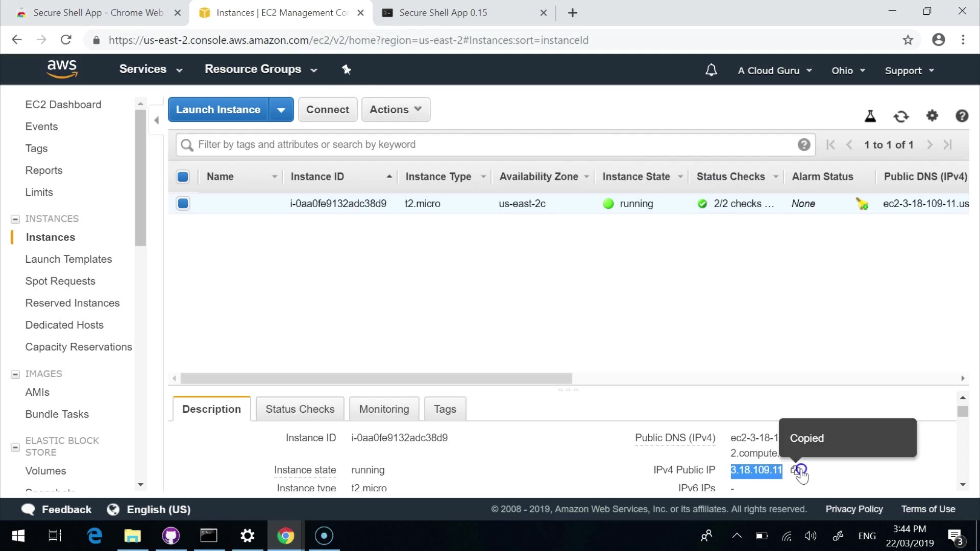Click the create alarm icon in row
The height and width of the screenshot is (551, 980).
click(x=862, y=204)
